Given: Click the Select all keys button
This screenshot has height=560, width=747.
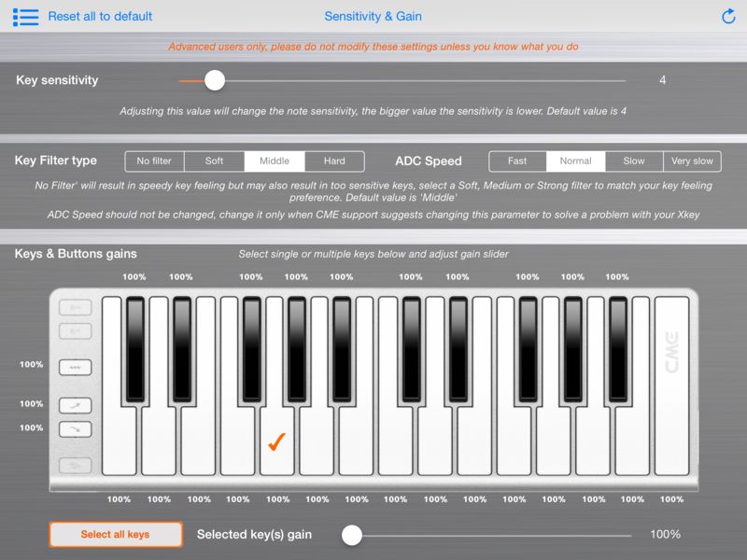Looking at the screenshot, I should click(x=115, y=534).
